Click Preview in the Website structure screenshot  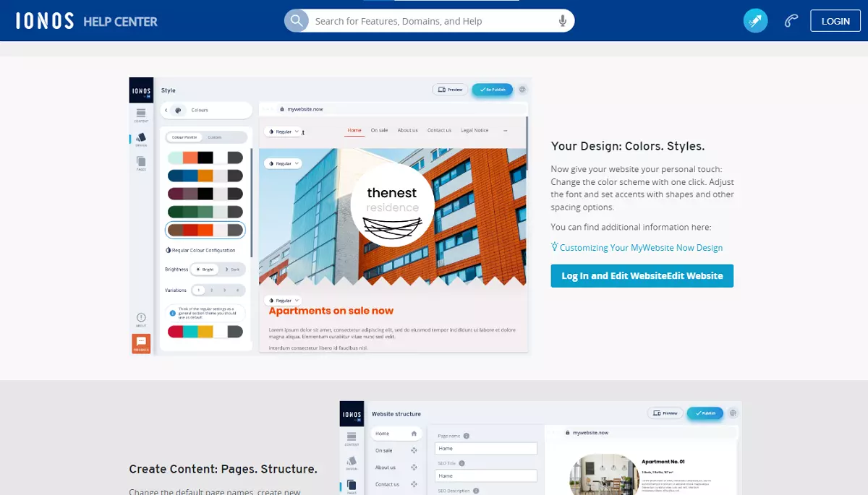pyautogui.click(x=665, y=413)
